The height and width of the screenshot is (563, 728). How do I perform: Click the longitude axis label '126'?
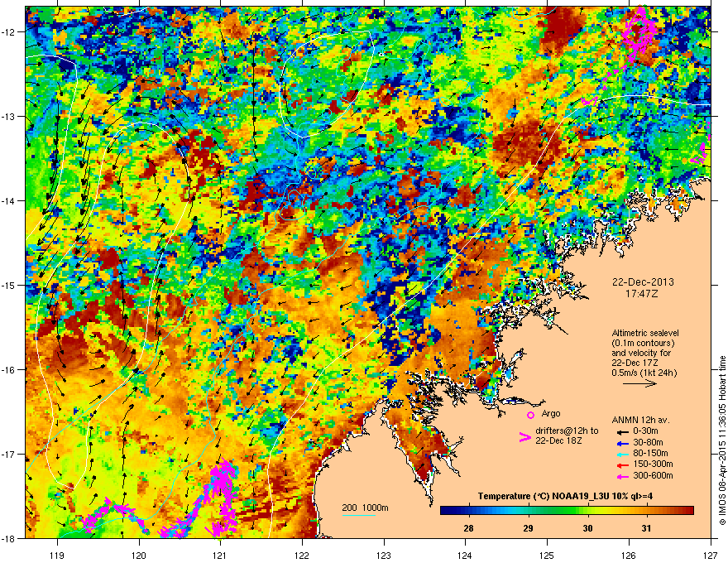pyautogui.click(x=629, y=555)
